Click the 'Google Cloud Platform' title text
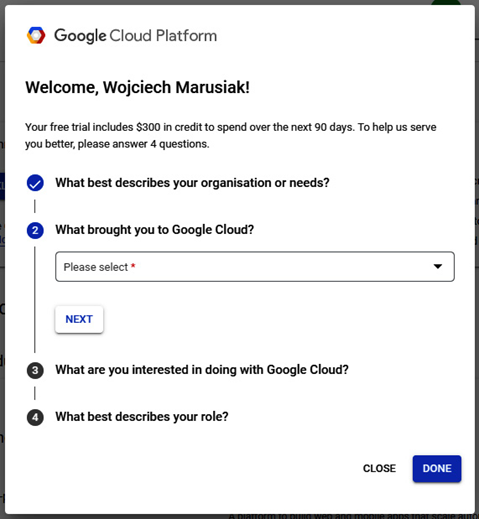The width and height of the screenshot is (479, 519). pos(135,36)
